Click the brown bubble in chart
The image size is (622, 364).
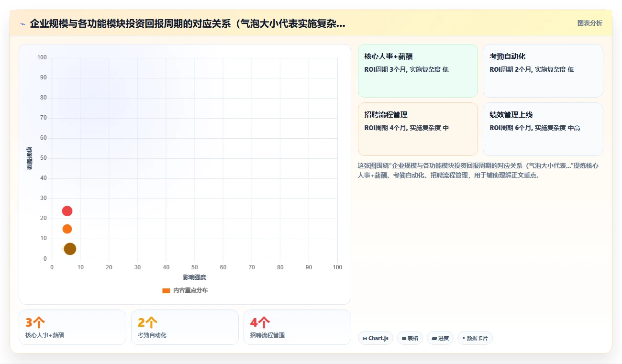point(70,249)
